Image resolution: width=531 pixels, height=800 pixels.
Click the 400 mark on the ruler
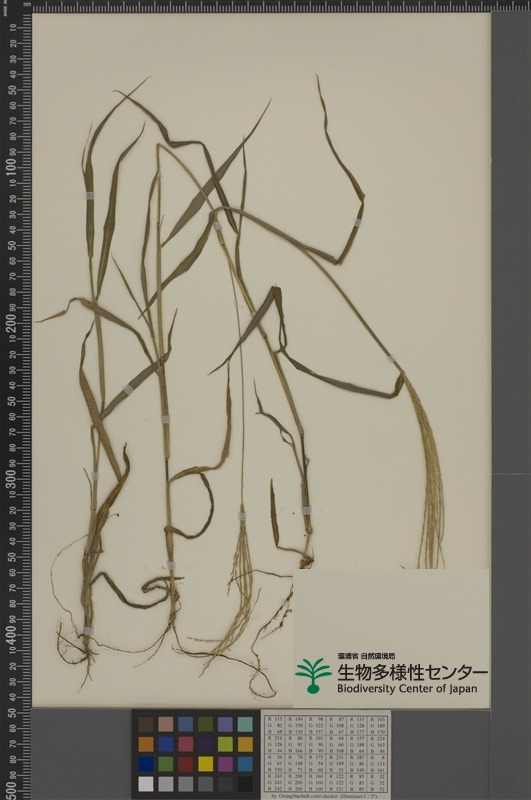click(11, 635)
